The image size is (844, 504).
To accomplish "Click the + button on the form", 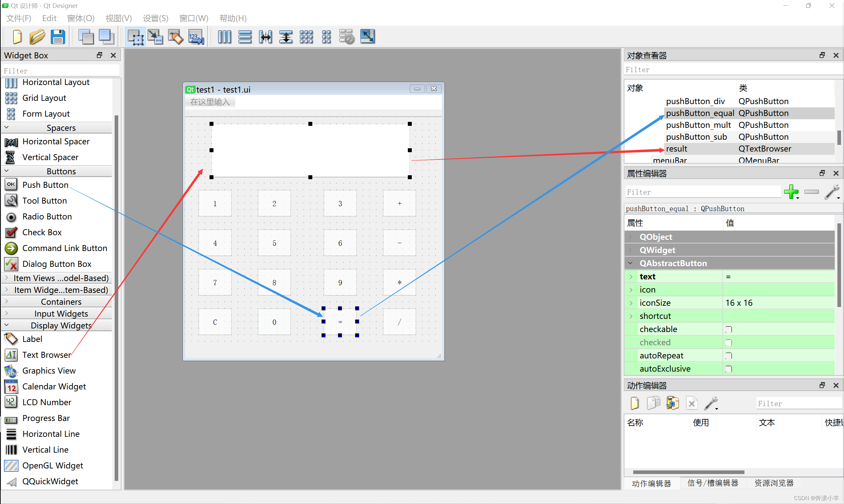I will tap(399, 204).
